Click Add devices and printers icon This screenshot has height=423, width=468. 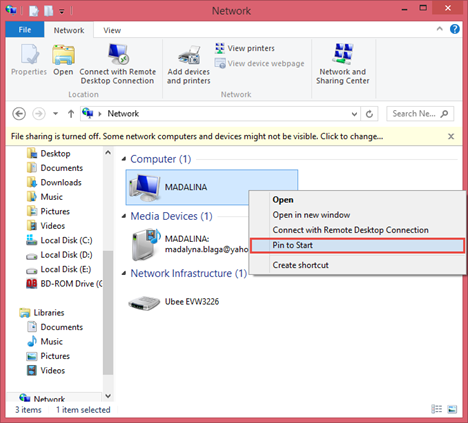[x=189, y=65]
